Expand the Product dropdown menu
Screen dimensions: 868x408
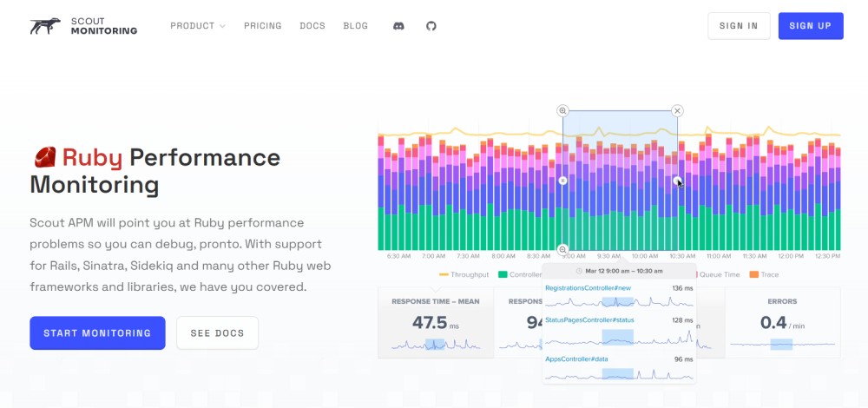[x=197, y=26]
